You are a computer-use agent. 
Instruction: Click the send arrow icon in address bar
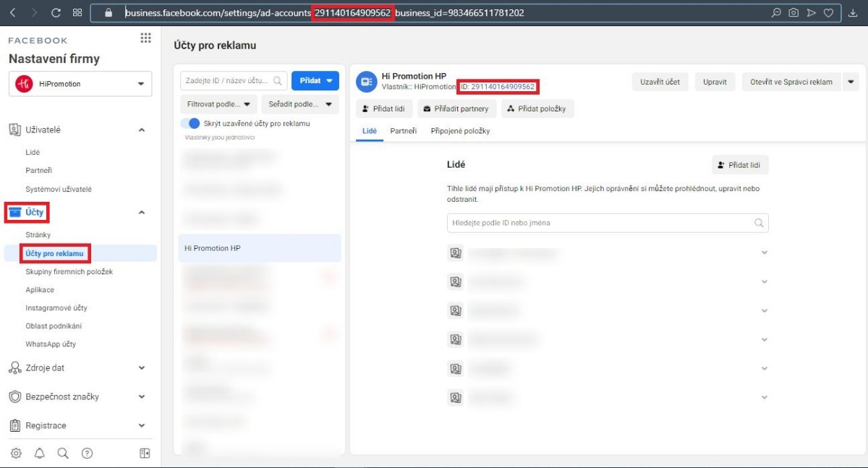point(811,12)
